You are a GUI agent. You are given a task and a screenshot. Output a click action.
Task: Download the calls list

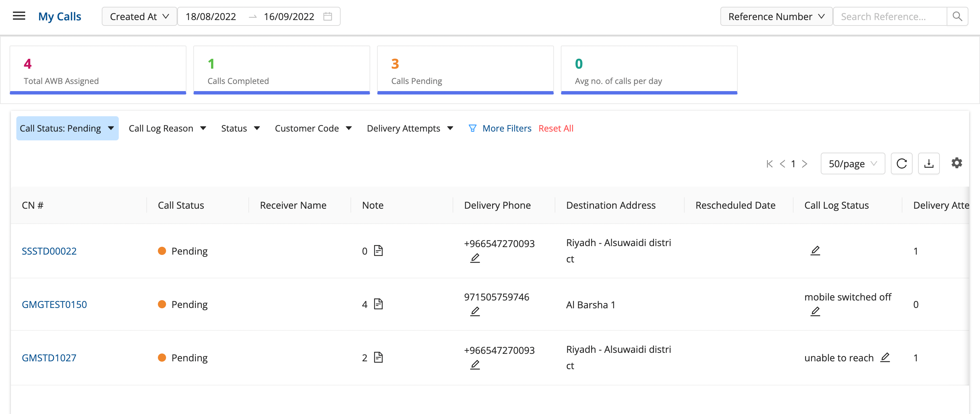click(929, 163)
